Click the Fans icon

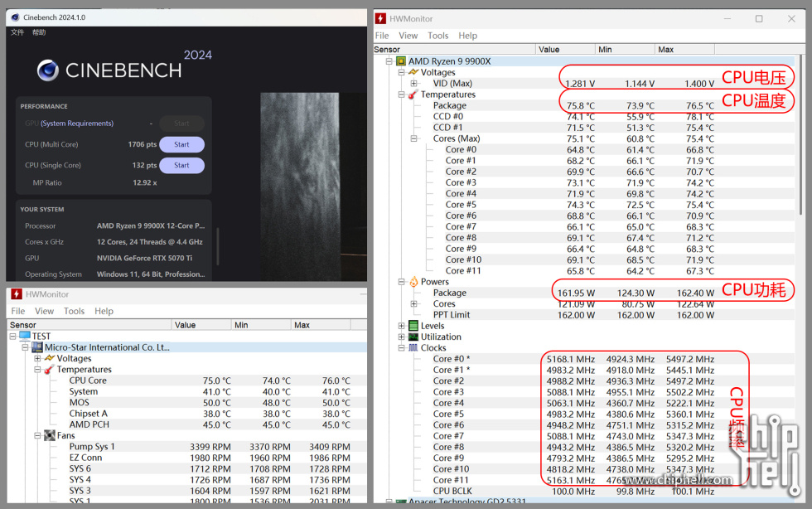tap(49, 435)
